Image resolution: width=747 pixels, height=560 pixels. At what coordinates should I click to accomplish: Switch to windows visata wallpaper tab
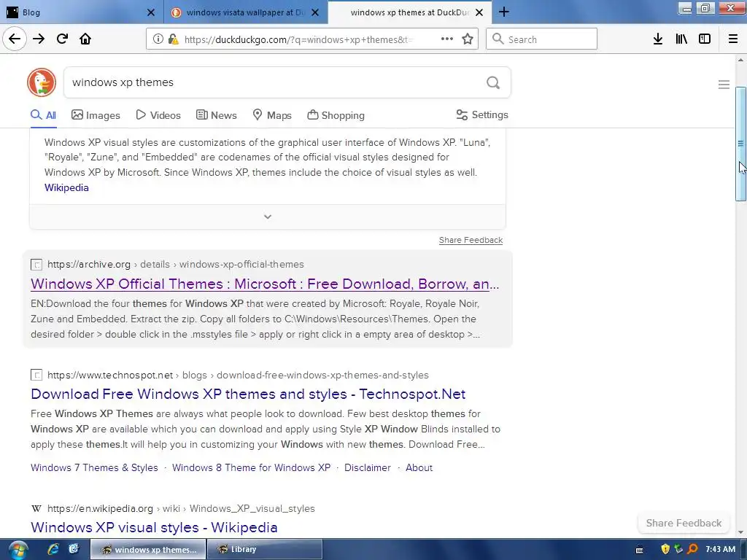[246, 12]
